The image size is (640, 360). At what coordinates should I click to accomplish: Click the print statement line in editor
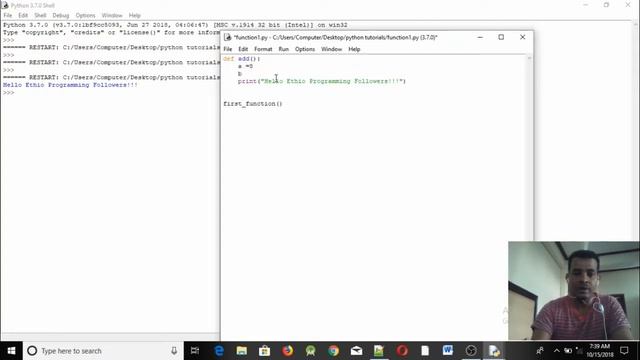pos(322,81)
